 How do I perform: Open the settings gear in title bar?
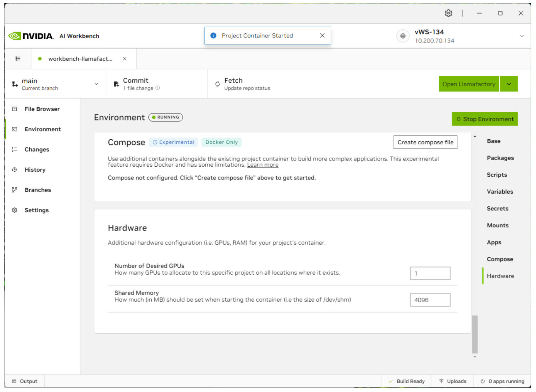[448, 13]
